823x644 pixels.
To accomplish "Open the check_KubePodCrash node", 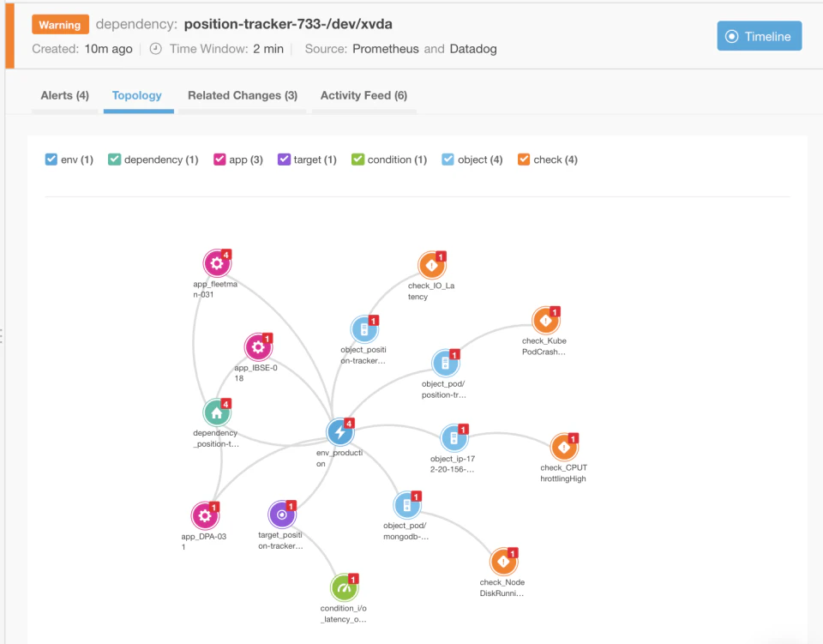I will [546, 322].
